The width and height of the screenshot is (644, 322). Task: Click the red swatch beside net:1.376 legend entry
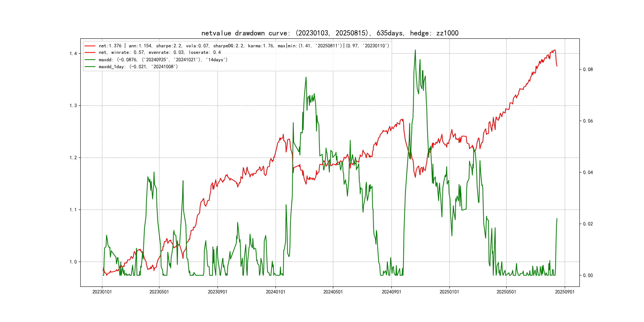click(x=90, y=46)
